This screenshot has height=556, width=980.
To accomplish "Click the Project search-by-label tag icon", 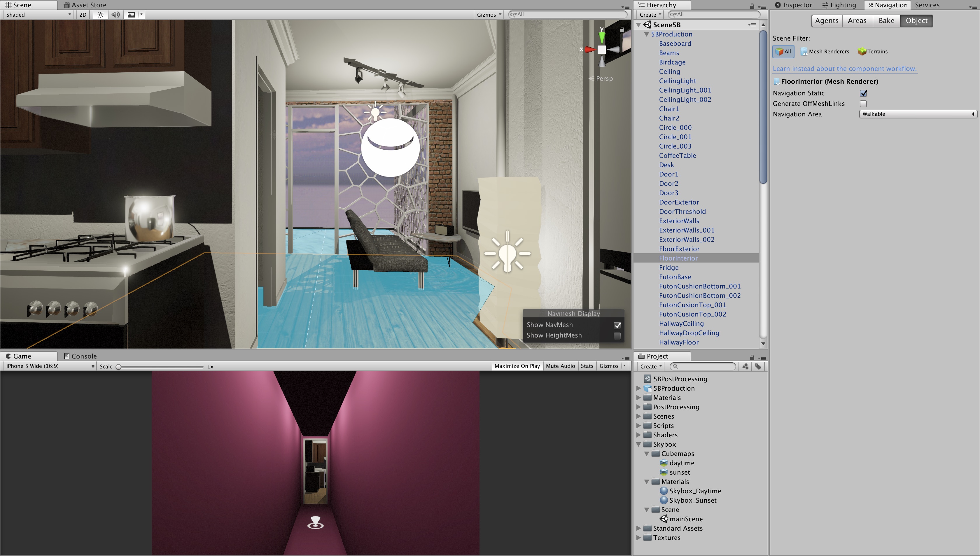I will click(758, 366).
